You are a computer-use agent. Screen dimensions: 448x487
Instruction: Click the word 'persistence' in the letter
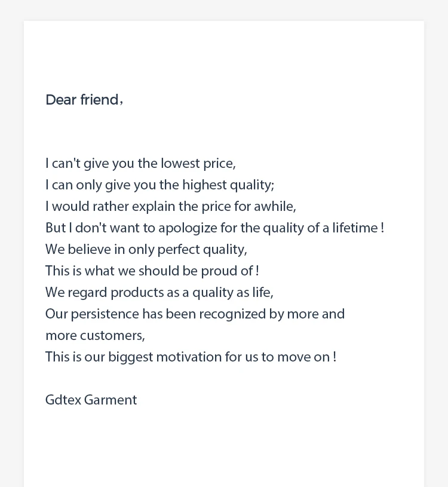pos(105,314)
